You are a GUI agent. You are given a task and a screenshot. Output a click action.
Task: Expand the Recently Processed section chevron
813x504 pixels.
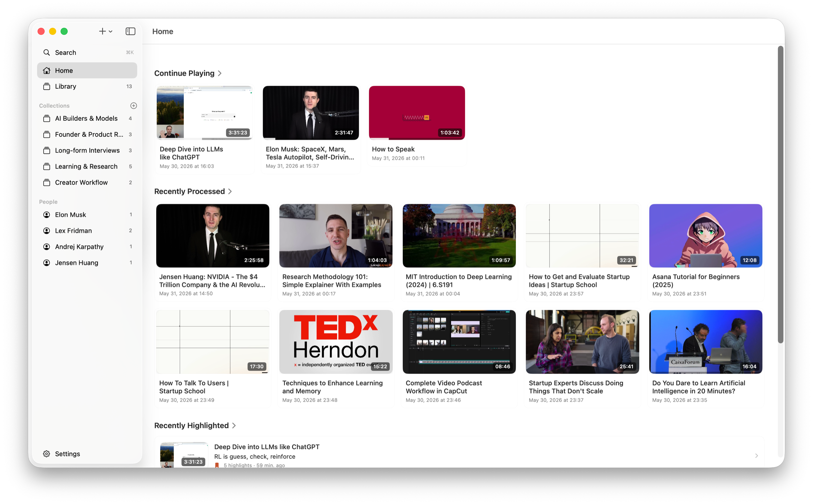click(230, 192)
